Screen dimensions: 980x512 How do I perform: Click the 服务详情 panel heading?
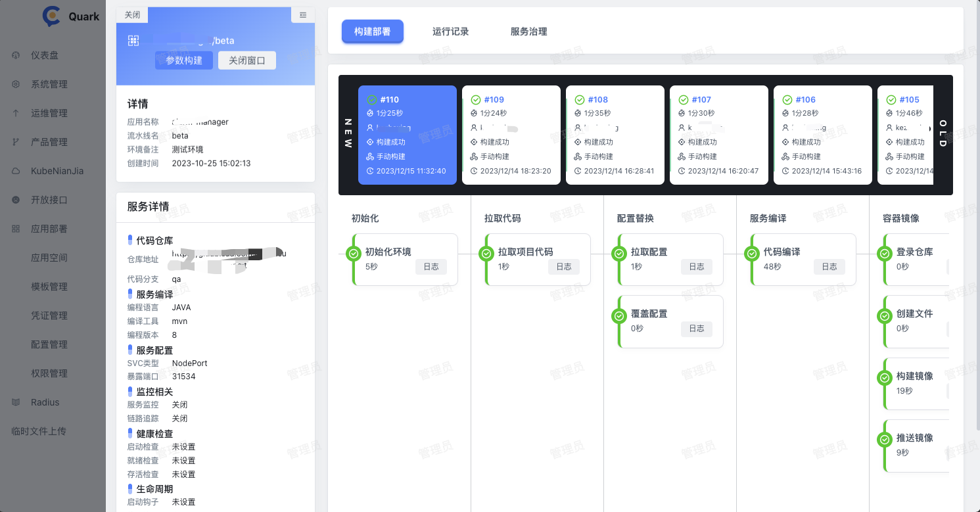148,206
